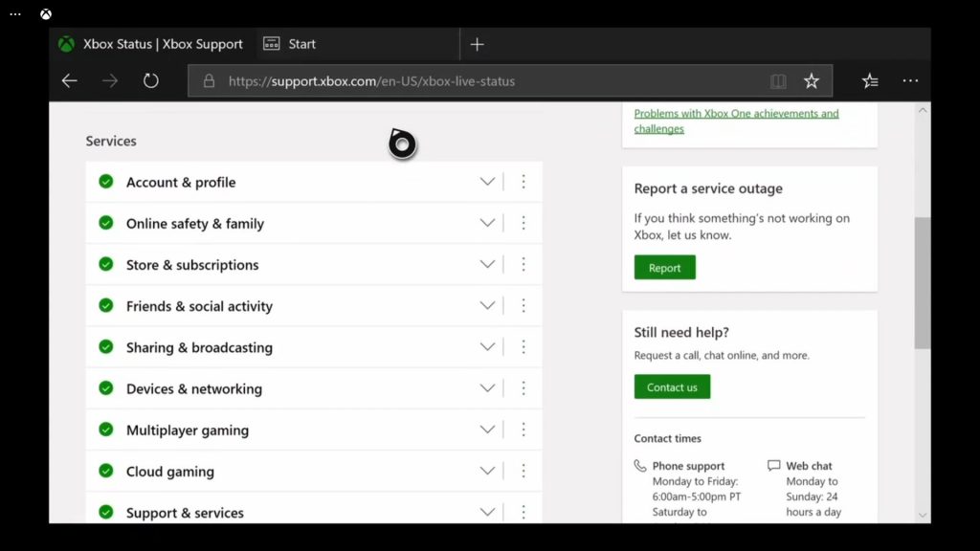Expand the Sharing & broadcasting section

pyautogui.click(x=487, y=346)
